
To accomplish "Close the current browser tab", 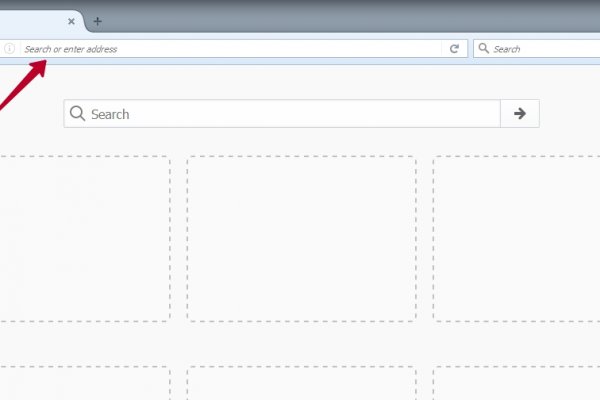I will tap(71, 21).
